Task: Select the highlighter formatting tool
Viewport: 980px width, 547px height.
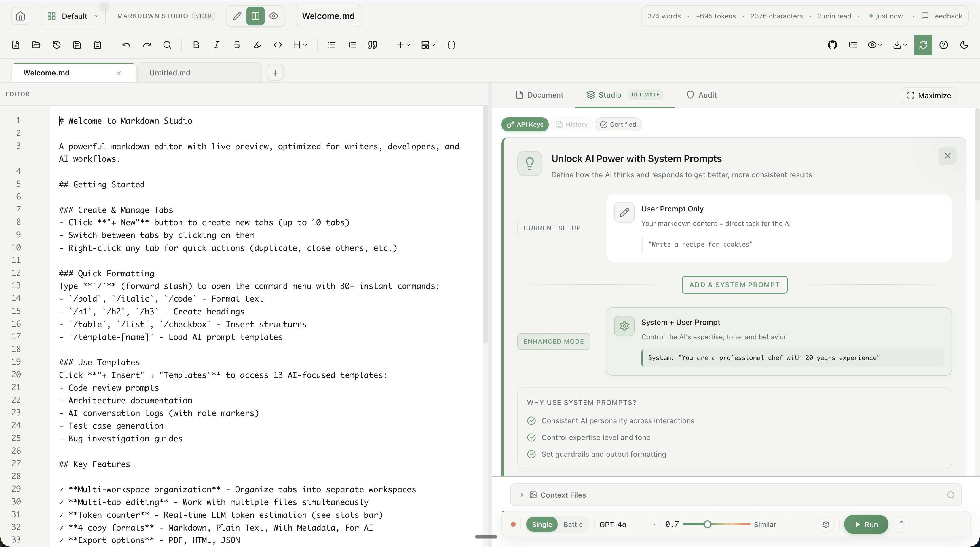Action: tap(257, 45)
